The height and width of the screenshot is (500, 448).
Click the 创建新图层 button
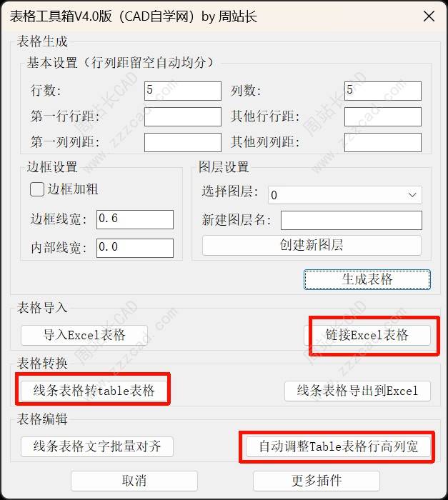point(312,245)
